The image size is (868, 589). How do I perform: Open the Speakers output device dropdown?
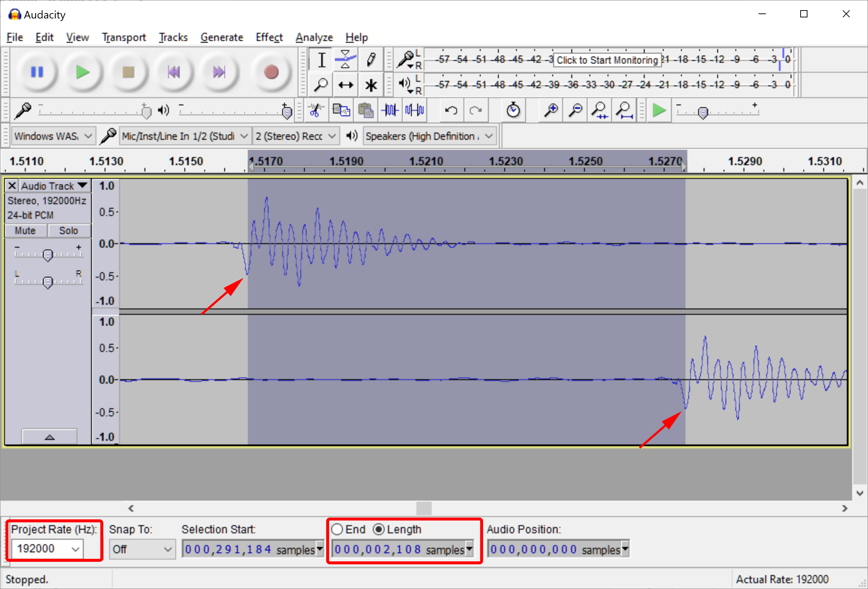(429, 136)
